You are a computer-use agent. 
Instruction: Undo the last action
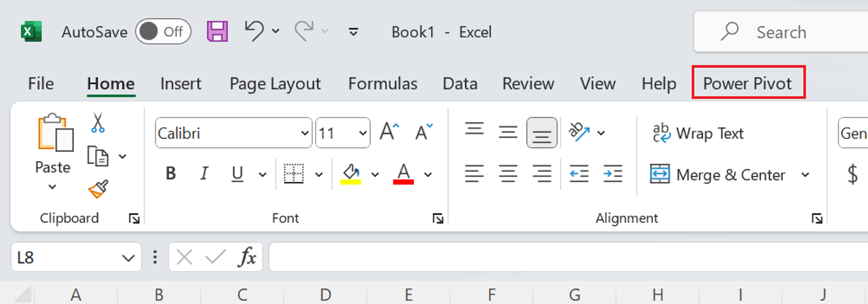[x=255, y=31]
